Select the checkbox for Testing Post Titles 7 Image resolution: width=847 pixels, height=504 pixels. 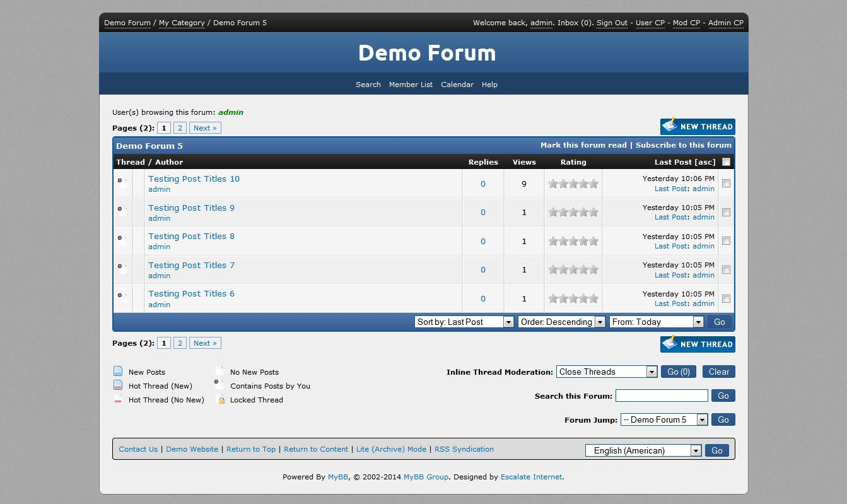tap(726, 270)
